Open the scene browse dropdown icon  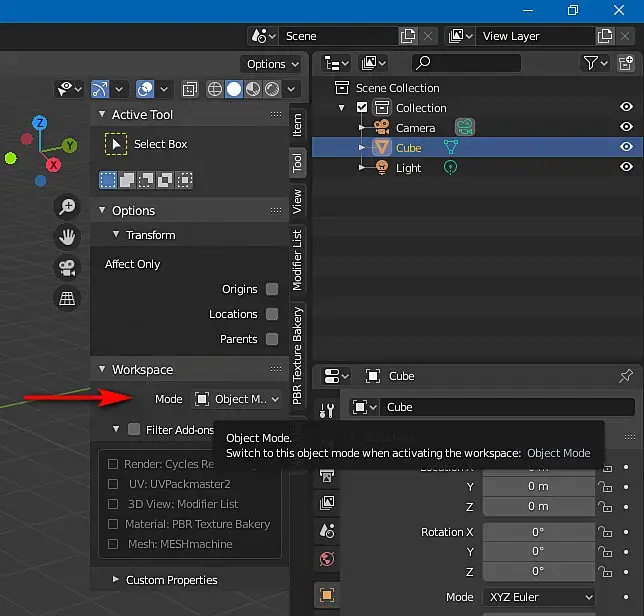[262, 36]
